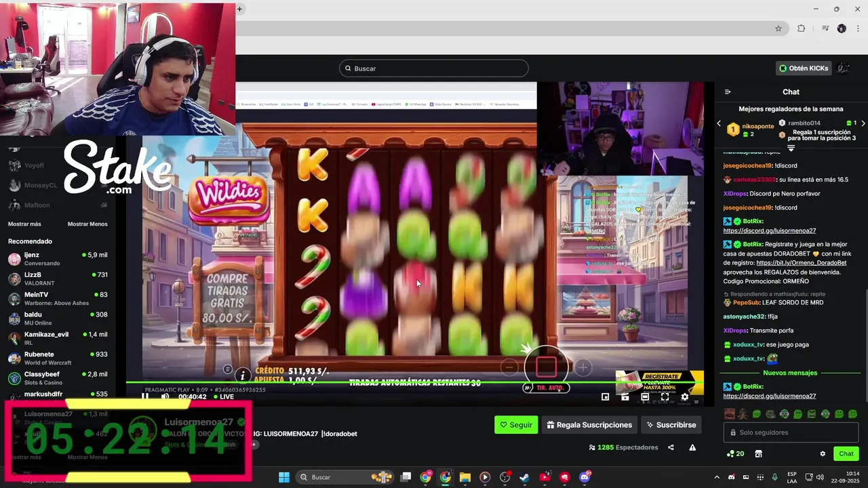Open recommended channel Rubenete

(58, 358)
